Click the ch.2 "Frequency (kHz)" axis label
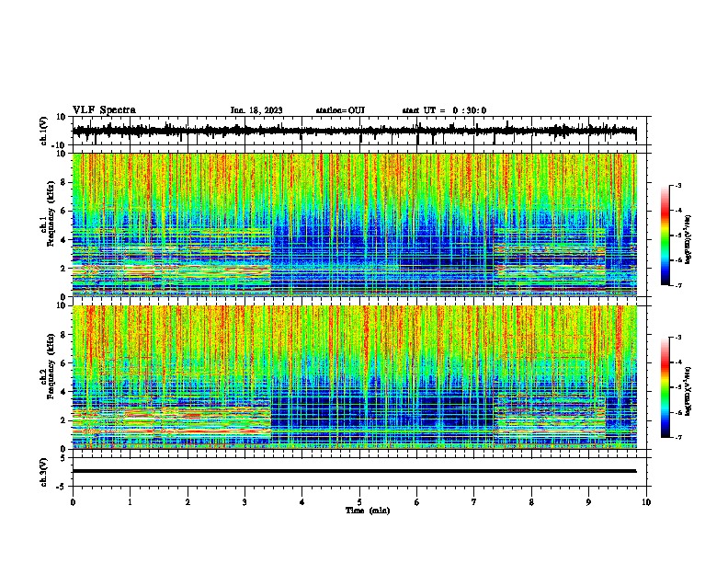 (x=51, y=366)
